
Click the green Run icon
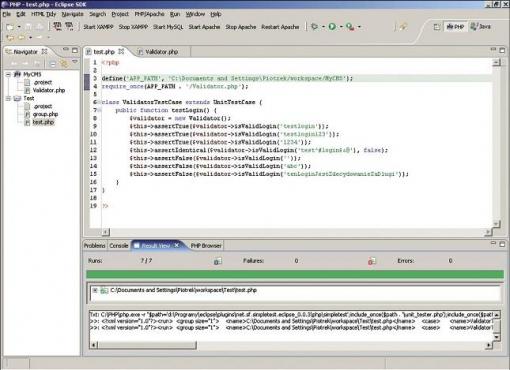[332, 27]
